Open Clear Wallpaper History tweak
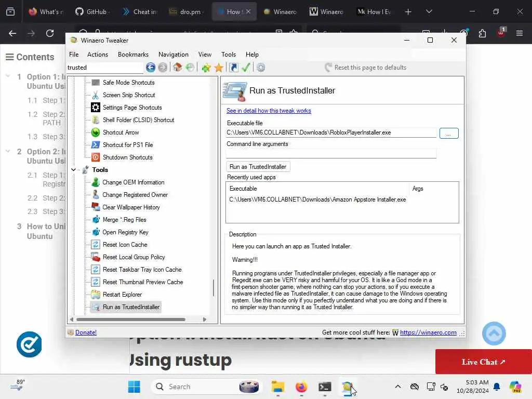532x399 pixels. [x=131, y=207]
